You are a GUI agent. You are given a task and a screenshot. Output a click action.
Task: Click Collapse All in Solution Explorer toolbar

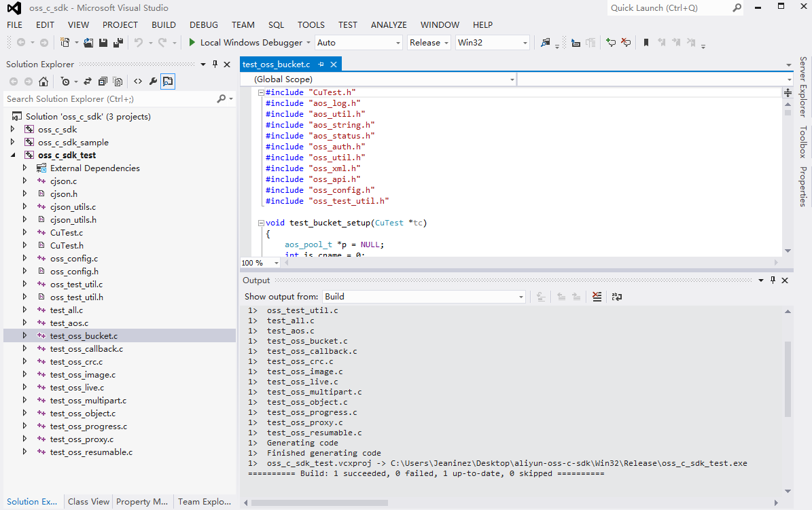103,81
